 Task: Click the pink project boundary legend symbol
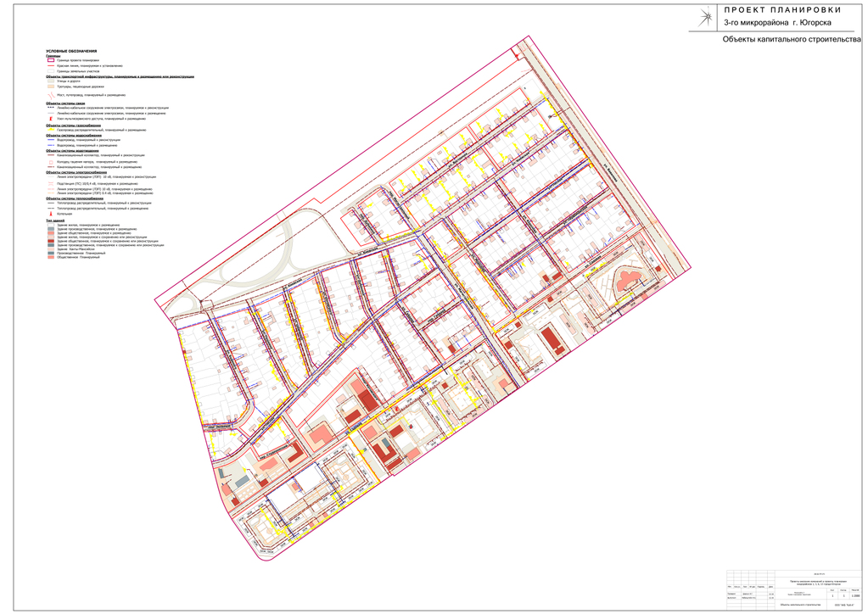point(50,60)
